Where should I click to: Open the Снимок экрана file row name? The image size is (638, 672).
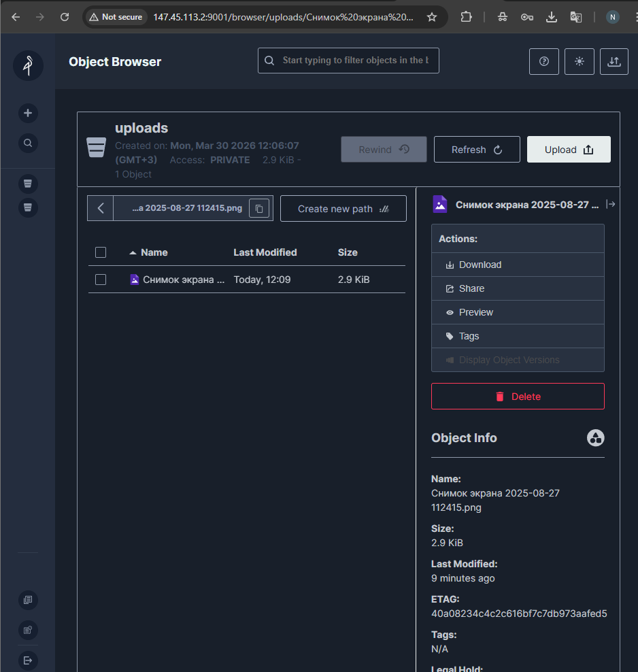tap(184, 280)
